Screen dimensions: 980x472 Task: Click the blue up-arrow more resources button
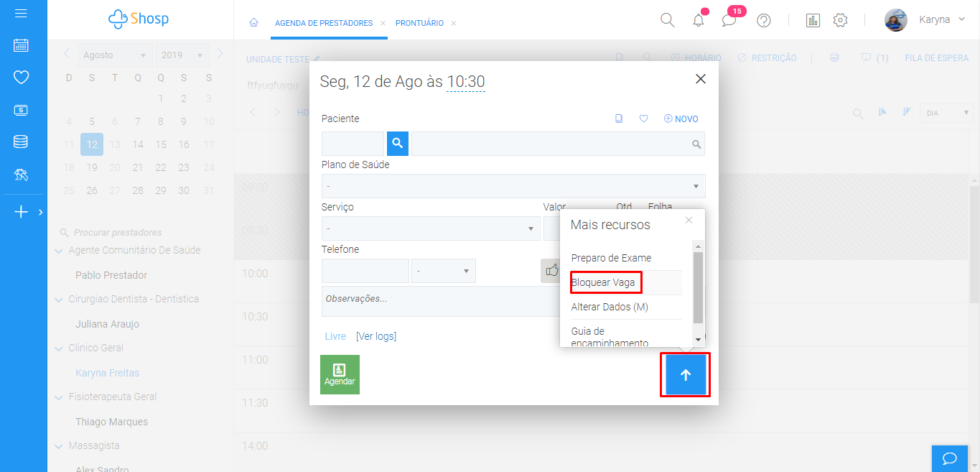pyautogui.click(x=686, y=374)
